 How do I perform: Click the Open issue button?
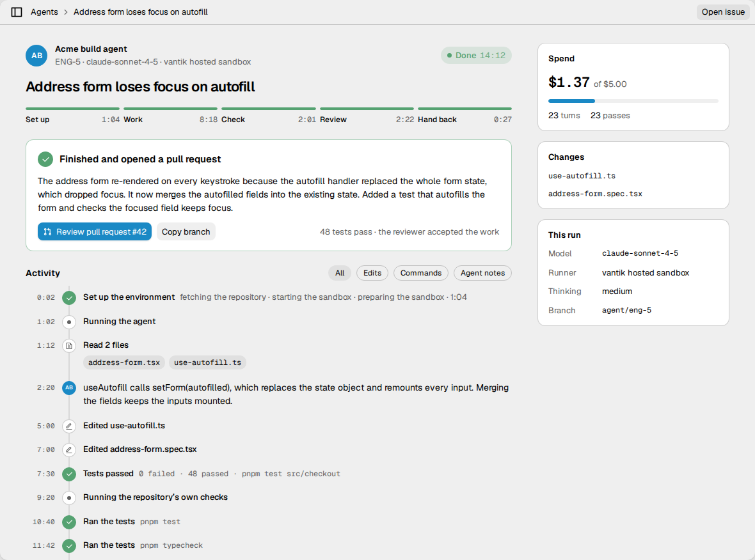pos(723,12)
